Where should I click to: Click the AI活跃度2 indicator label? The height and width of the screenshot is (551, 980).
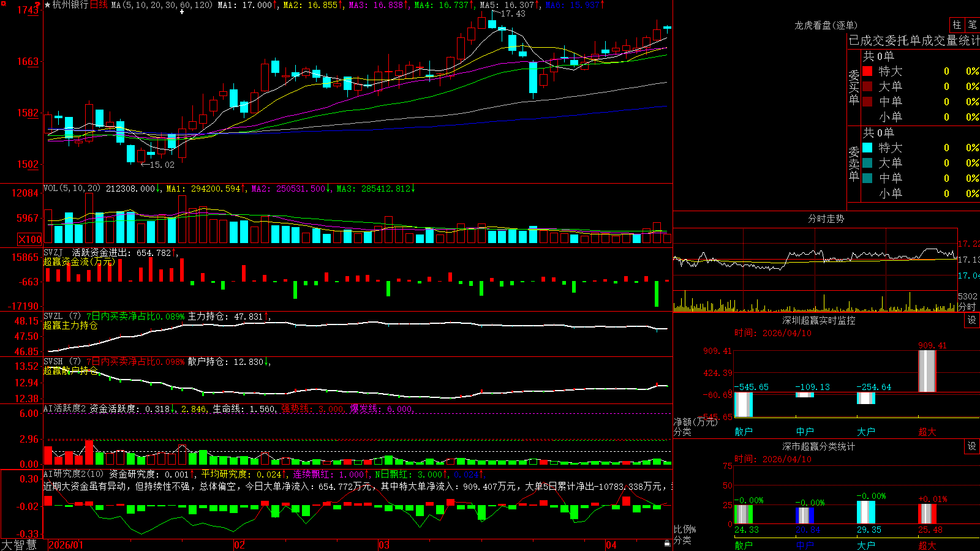[x=65, y=408]
